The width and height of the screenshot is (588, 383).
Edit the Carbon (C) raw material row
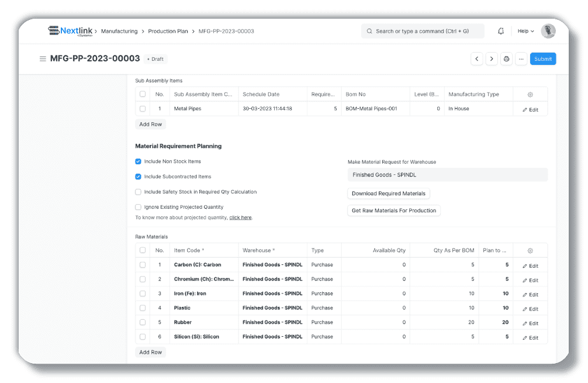[x=530, y=265]
